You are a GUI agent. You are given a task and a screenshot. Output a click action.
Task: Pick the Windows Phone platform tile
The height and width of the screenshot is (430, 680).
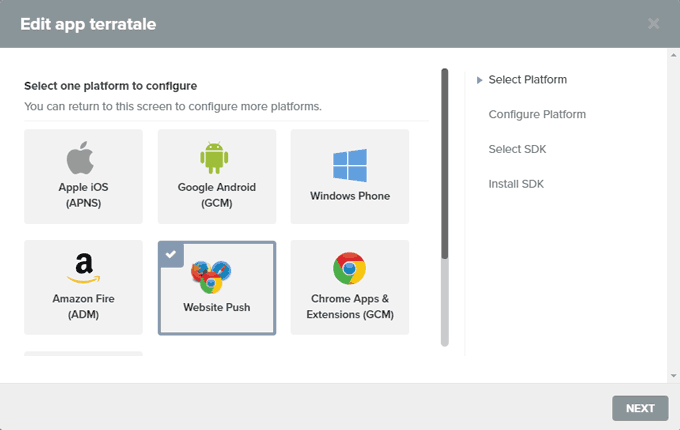tap(350, 176)
